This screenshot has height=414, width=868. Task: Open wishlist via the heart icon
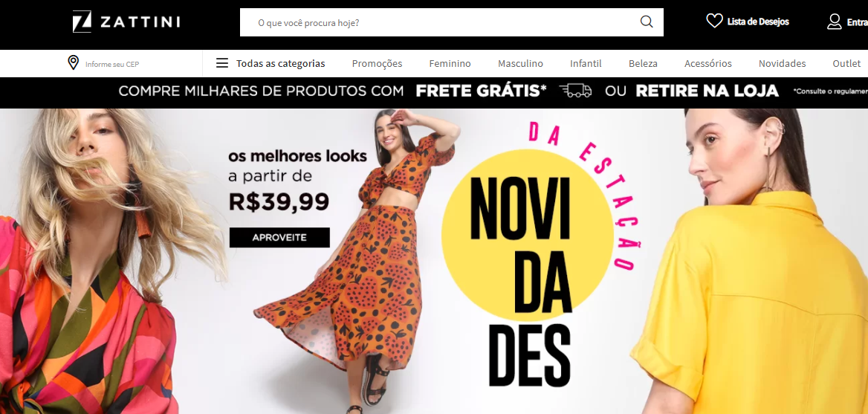[714, 21]
